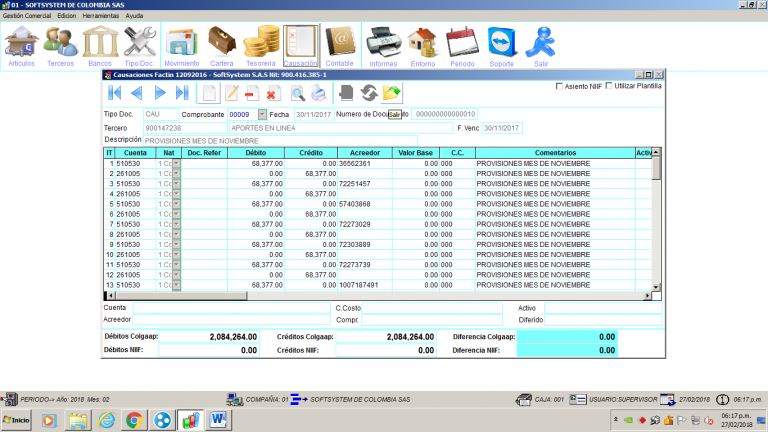Select acreedor cell 1007187491

tap(365, 285)
